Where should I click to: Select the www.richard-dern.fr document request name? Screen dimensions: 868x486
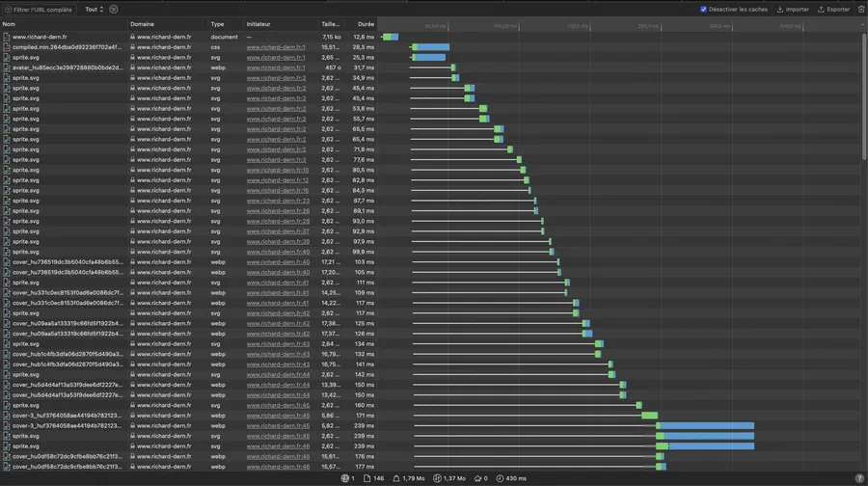40,37
